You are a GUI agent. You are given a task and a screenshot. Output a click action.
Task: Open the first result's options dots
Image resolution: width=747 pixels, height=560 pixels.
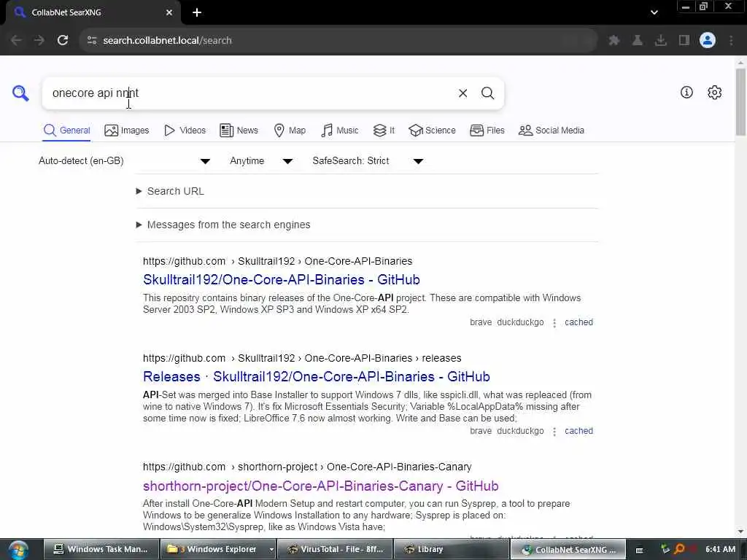554,323
